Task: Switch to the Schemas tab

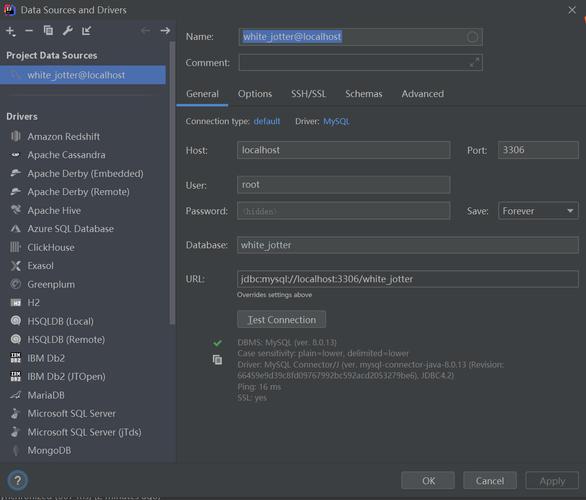Action: pos(364,94)
